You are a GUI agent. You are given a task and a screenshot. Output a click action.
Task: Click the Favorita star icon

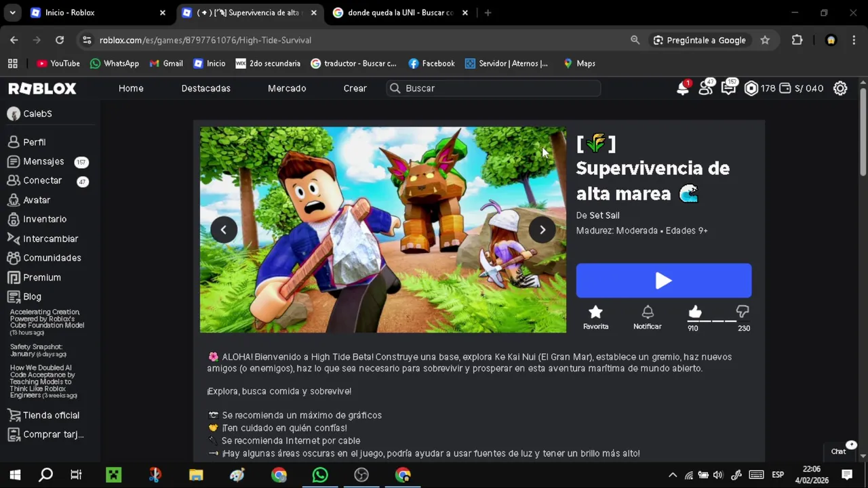pyautogui.click(x=595, y=312)
